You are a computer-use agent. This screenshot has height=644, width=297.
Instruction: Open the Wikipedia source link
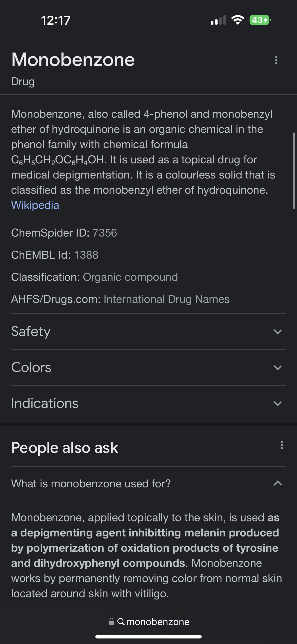[35, 205]
